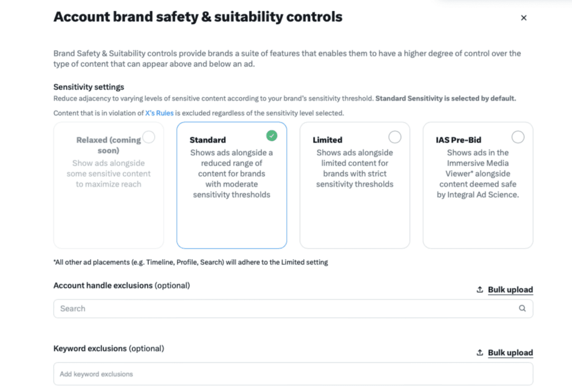Focus the account handle Search field

[293, 308]
